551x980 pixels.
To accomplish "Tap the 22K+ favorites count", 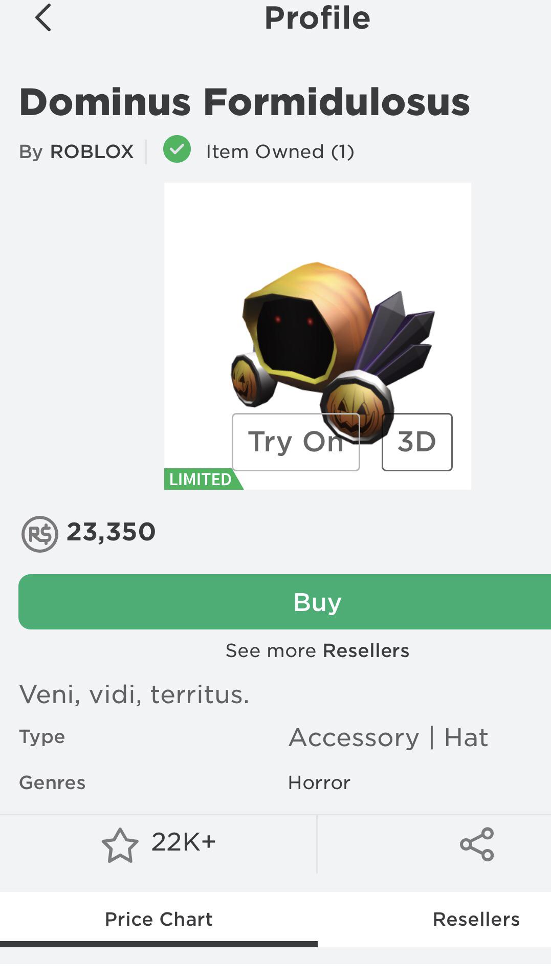I will [183, 842].
